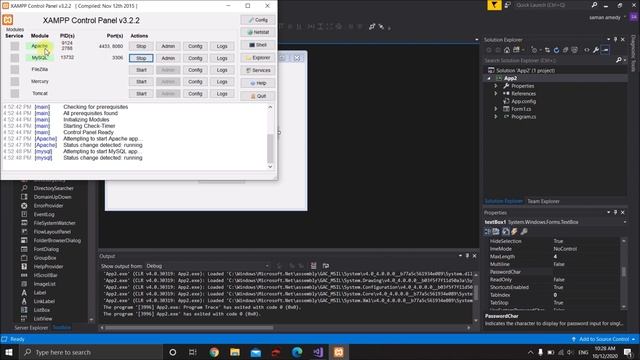Toggle Tomcat service checkbox

pyautogui.click(x=15, y=93)
